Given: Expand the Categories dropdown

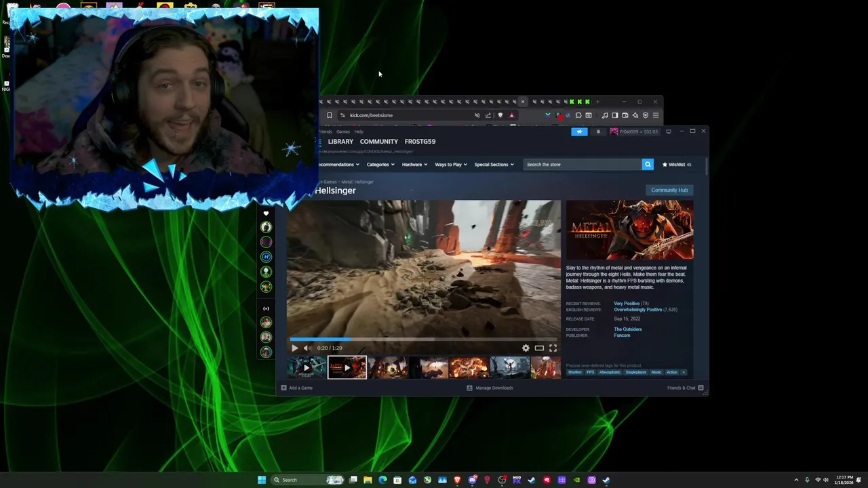Looking at the screenshot, I should [380, 164].
